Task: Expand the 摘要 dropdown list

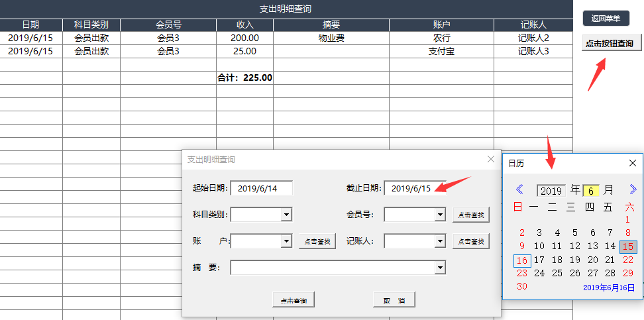Action: point(441,268)
